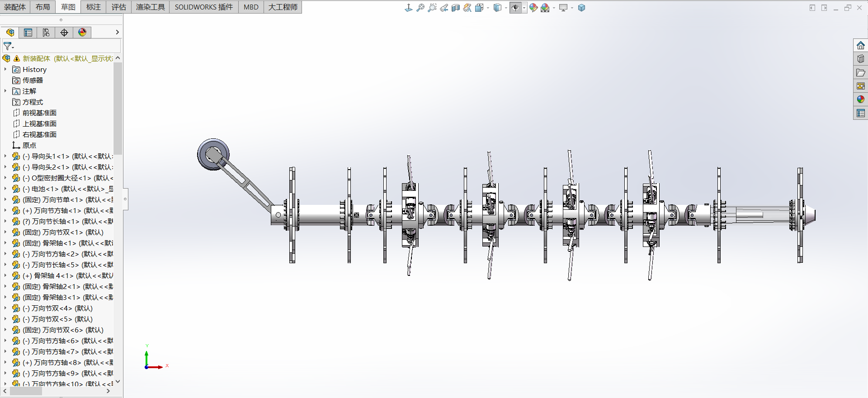This screenshot has height=398, width=868.
Task: Select the Zoom to Area tool
Action: pos(432,8)
